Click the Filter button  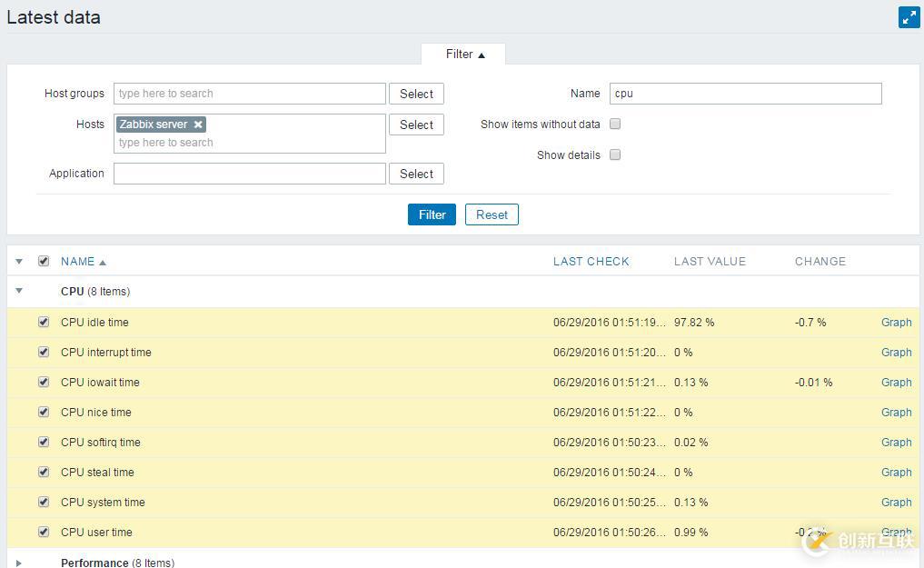431,214
